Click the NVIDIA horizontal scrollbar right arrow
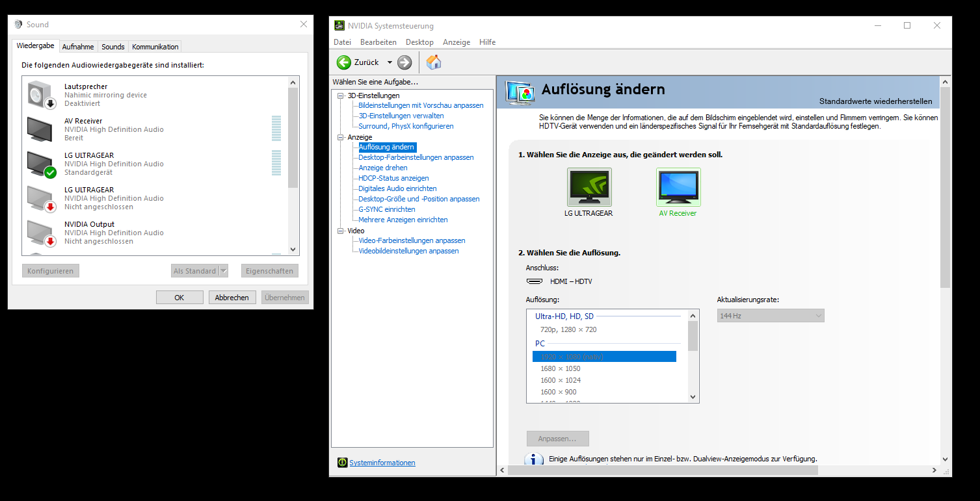Screen dimensions: 980x501 [934, 470]
